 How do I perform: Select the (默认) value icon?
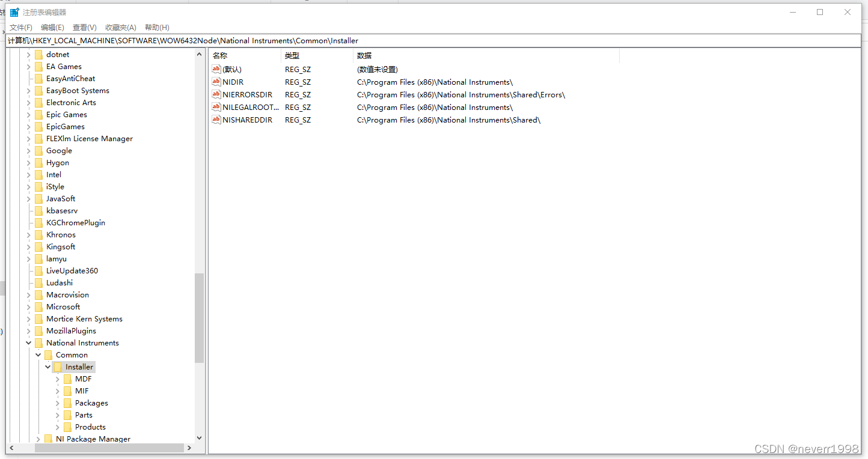point(216,69)
